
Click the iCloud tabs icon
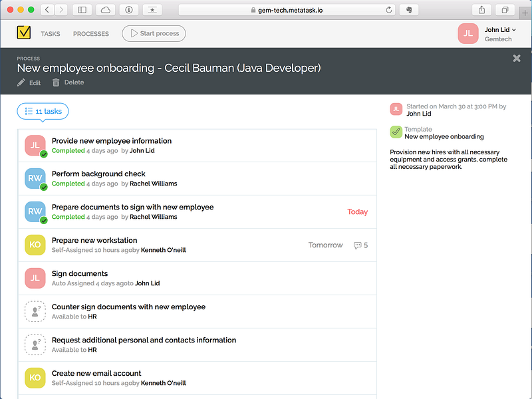pyautogui.click(x=106, y=10)
